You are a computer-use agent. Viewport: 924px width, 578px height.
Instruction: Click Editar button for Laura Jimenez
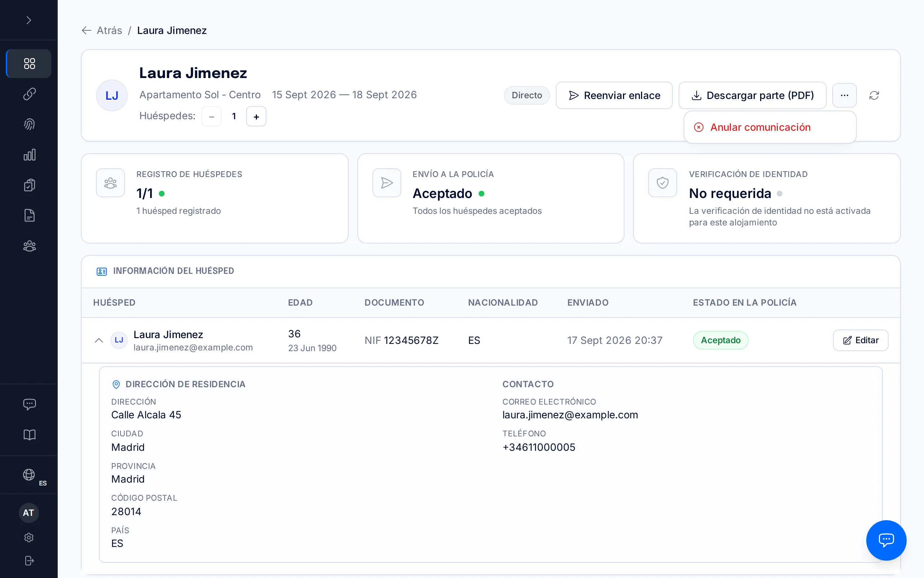point(860,340)
